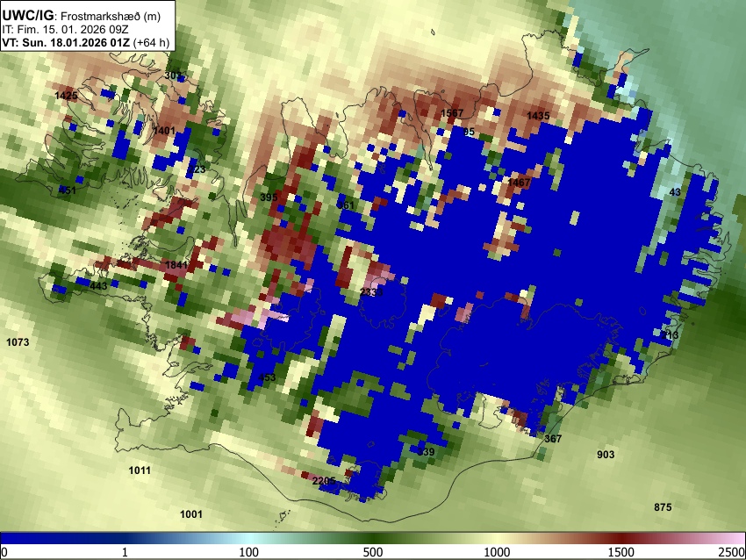Click the color scale's 1000 tick label
The image size is (746, 560).
497,552
